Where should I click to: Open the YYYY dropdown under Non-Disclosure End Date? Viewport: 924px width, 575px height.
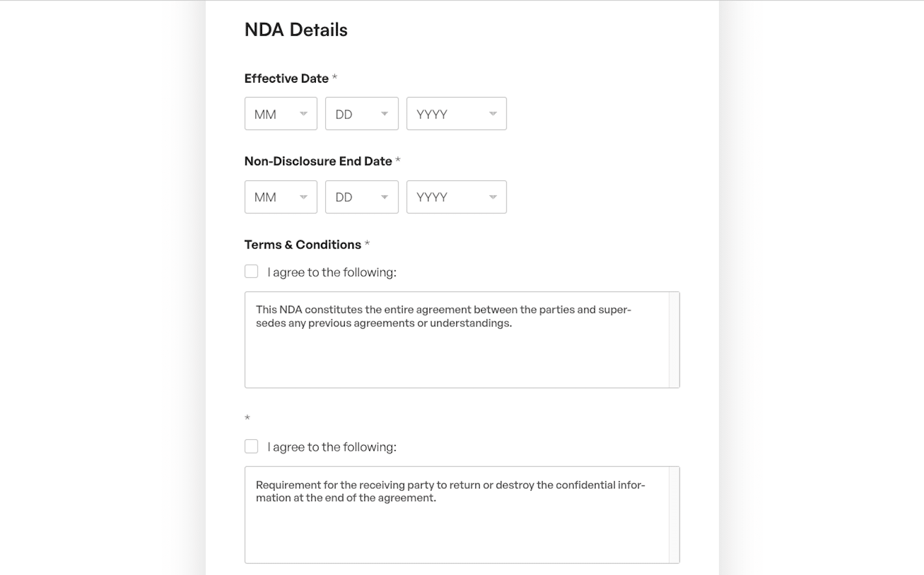(456, 197)
